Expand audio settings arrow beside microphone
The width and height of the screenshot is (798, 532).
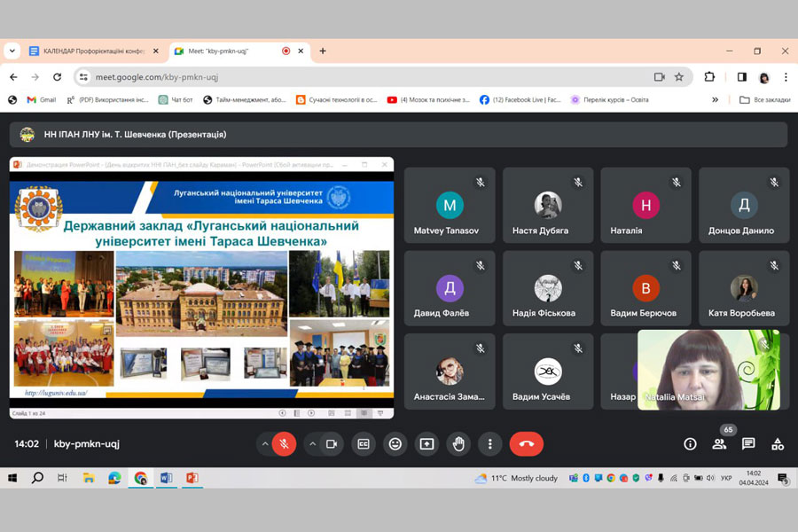[265, 444]
